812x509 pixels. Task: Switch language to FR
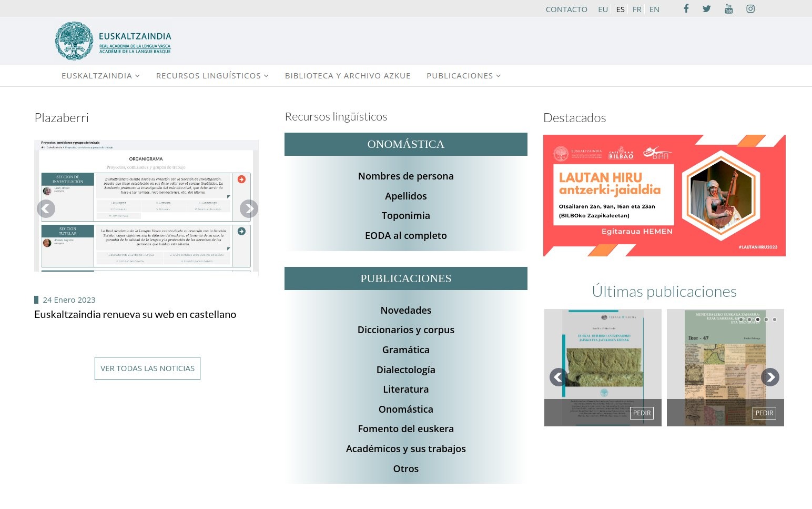point(637,9)
